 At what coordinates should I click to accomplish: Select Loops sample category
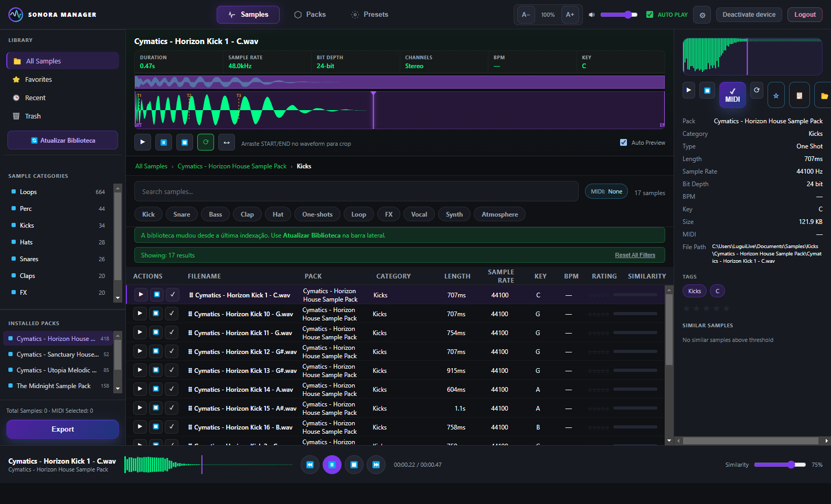click(58, 192)
